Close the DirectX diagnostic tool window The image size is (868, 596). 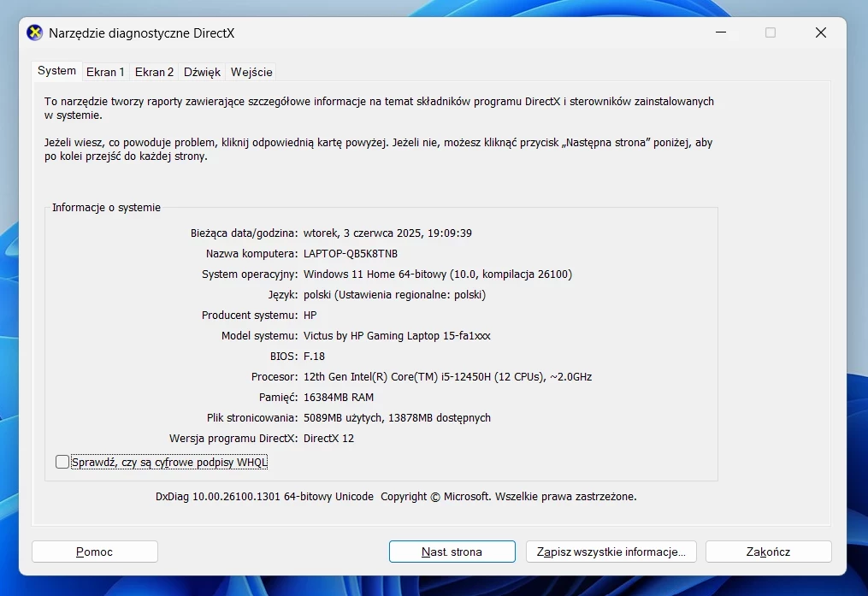(821, 32)
